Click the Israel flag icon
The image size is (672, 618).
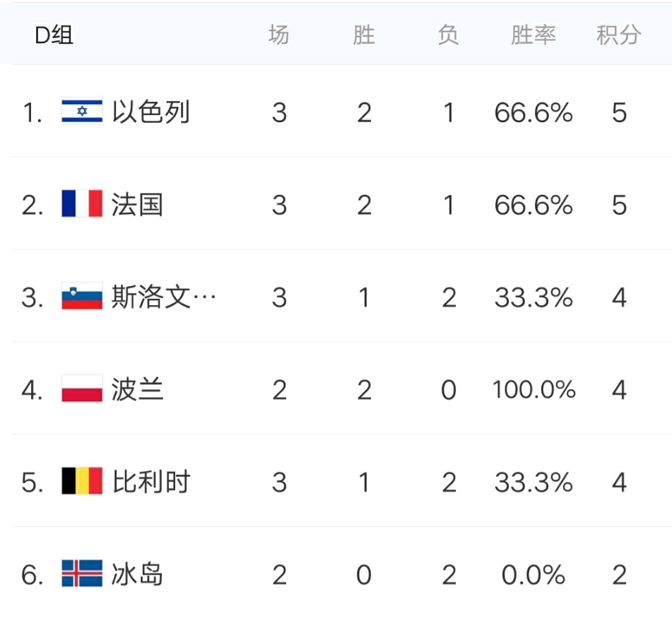82,112
